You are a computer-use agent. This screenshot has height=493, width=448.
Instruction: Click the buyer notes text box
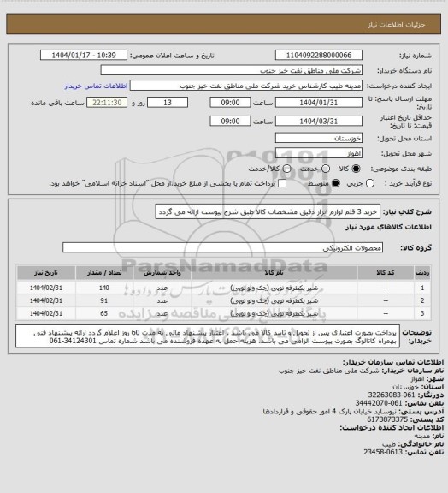click(x=208, y=336)
